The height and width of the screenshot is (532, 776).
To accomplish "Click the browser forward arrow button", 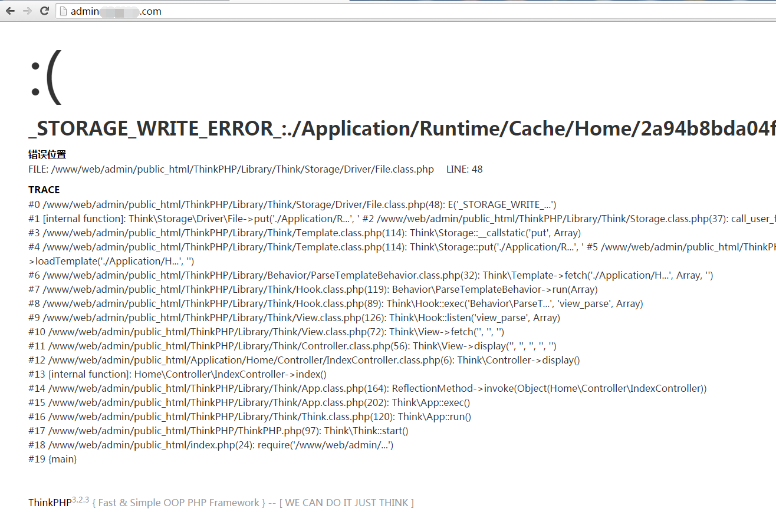I will point(27,11).
